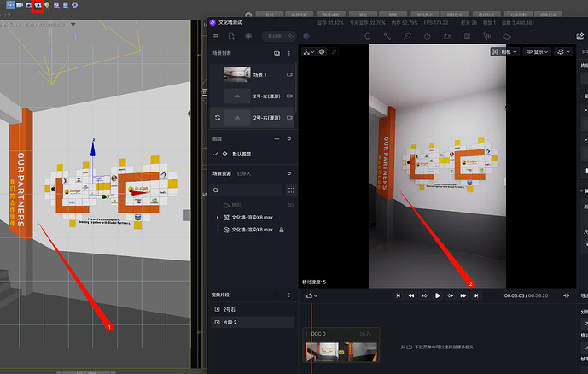Toggle the globe coordinate mode icon
Image resolution: width=588 pixels, height=374 pixels.
[x=322, y=52]
